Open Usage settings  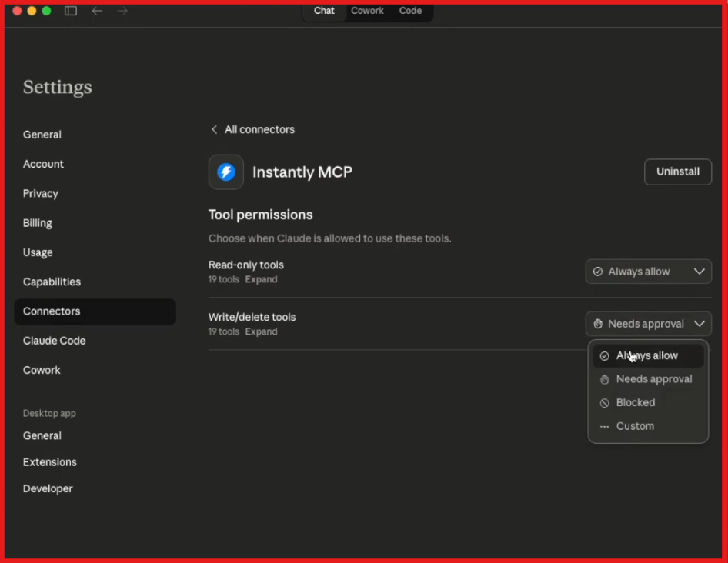[38, 252]
